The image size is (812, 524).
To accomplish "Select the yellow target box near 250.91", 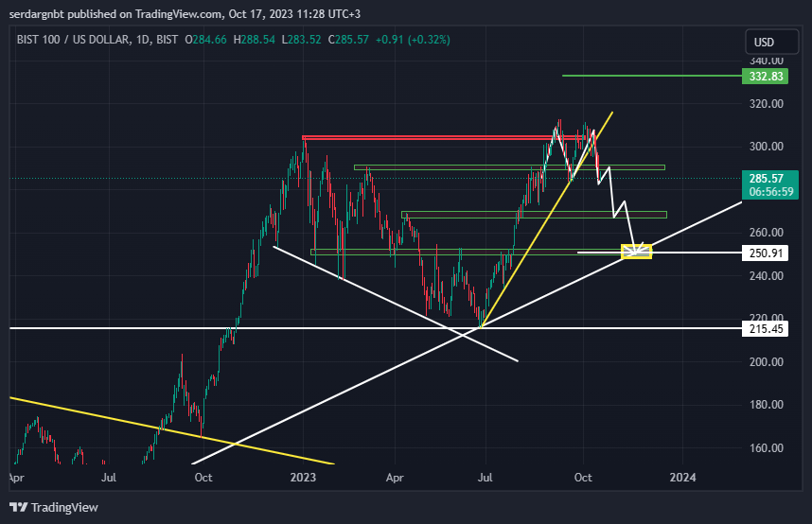I will point(636,253).
